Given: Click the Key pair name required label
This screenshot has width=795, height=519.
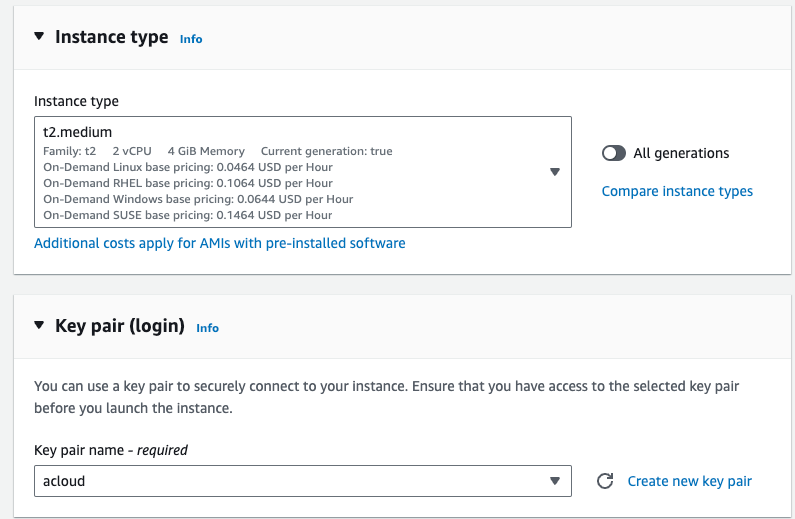Looking at the screenshot, I should tap(111, 450).
